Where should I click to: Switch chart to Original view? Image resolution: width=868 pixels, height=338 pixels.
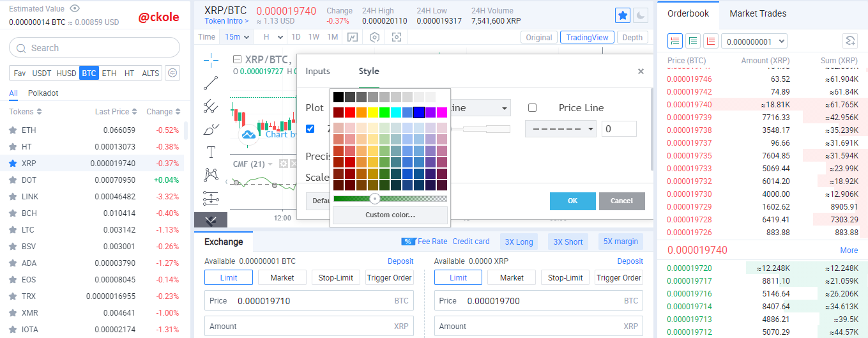[x=539, y=37]
